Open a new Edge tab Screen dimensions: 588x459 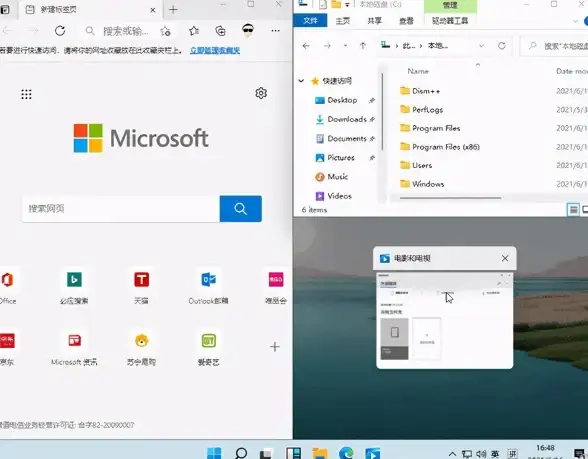tap(173, 10)
